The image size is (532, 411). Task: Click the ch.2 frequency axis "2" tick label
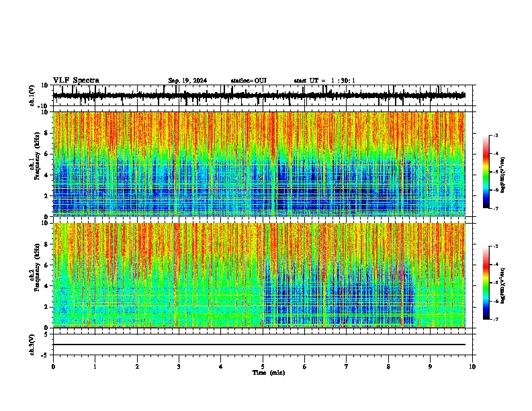coord(46,307)
